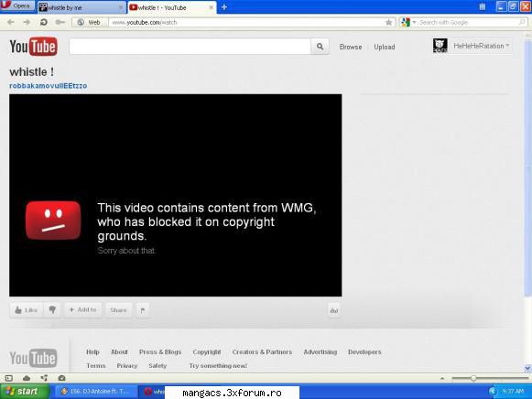Open the Share button
The image size is (532, 399).
(x=118, y=310)
